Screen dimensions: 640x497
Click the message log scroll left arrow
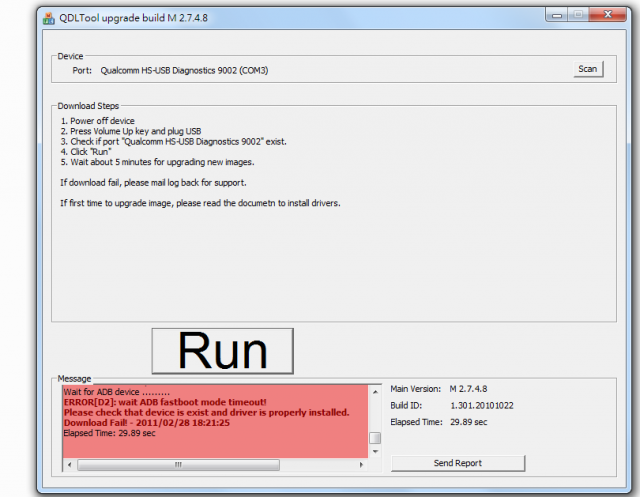pyautogui.click(x=69, y=464)
